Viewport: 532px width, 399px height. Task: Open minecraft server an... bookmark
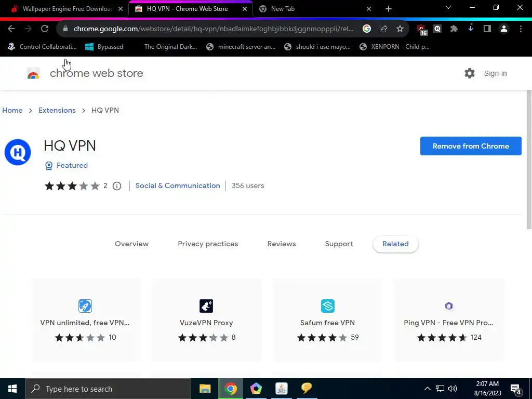[241, 47]
